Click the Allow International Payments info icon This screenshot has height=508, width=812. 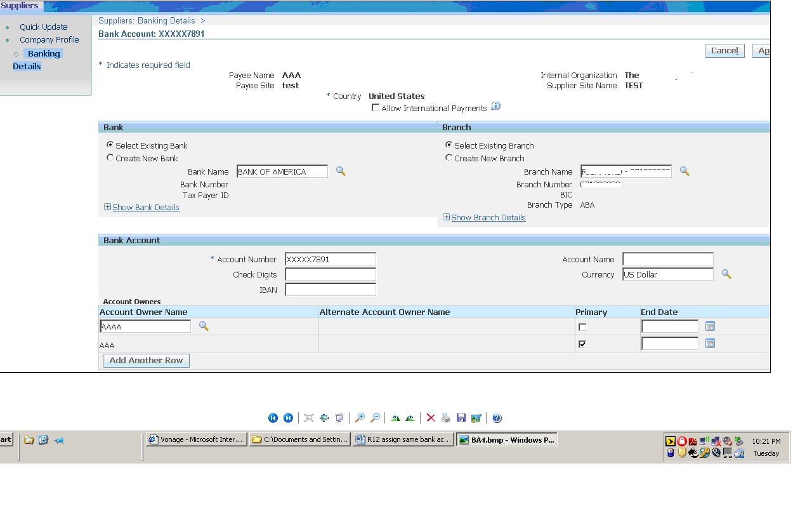click(495, 107)
